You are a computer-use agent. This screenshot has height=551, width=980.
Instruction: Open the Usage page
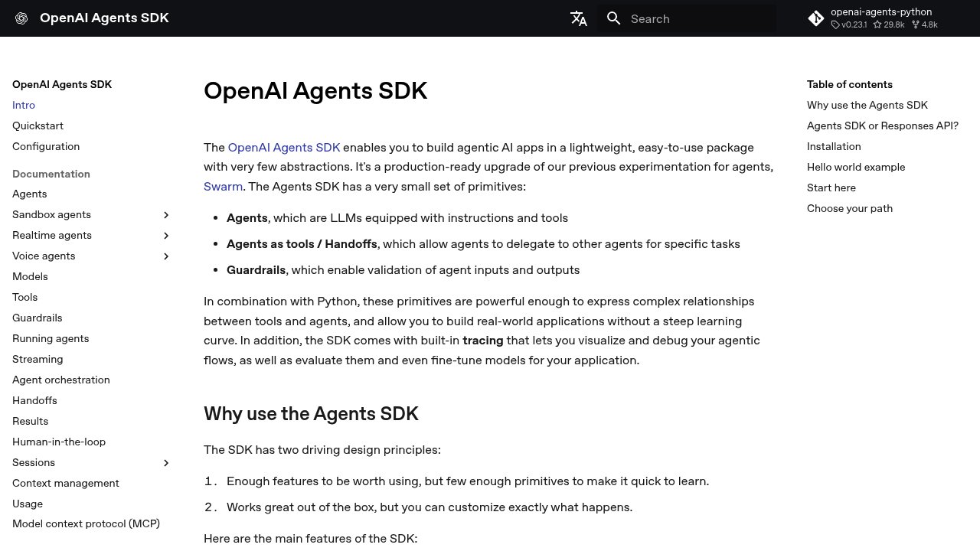point(28,504)
